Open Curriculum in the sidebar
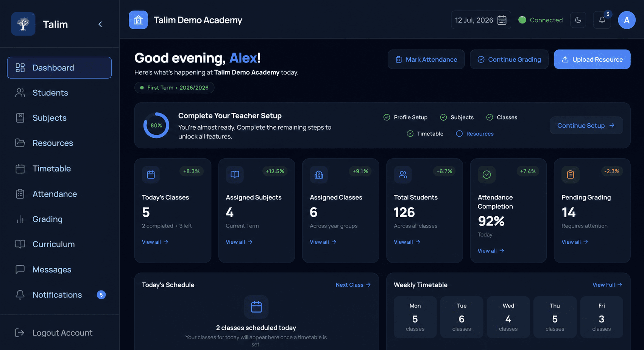644x350 pixels. [x=59, y=244]
